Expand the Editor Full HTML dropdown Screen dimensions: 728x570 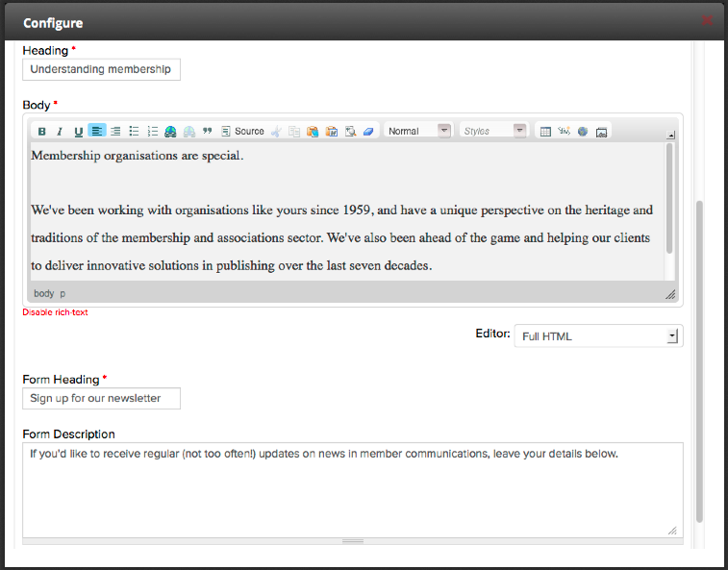pyautogui.click(x=598, y=336)
